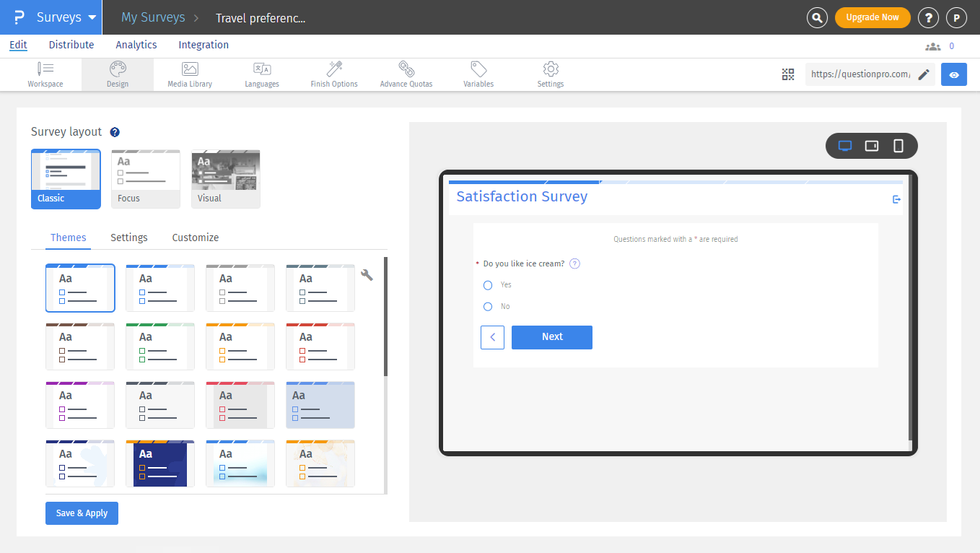Select the No radio button in the preview
980x553 pixels.
(x=487, y=306)
